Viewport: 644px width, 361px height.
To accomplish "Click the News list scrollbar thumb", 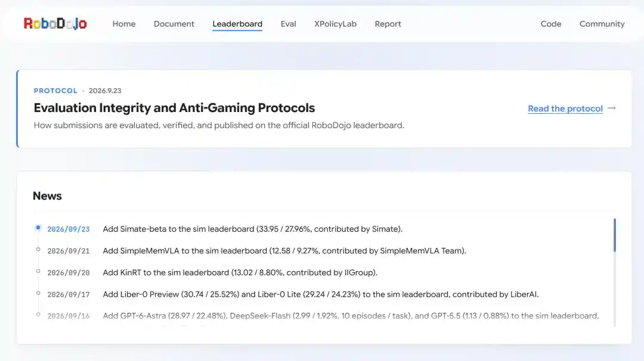I will [x=615, y=235].
